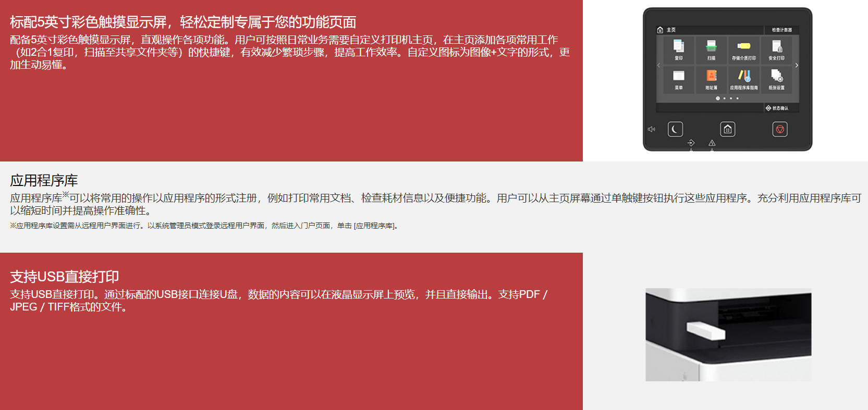
Task: Open the 地址簿 address book icon
Action: click(x=712, y=80)
